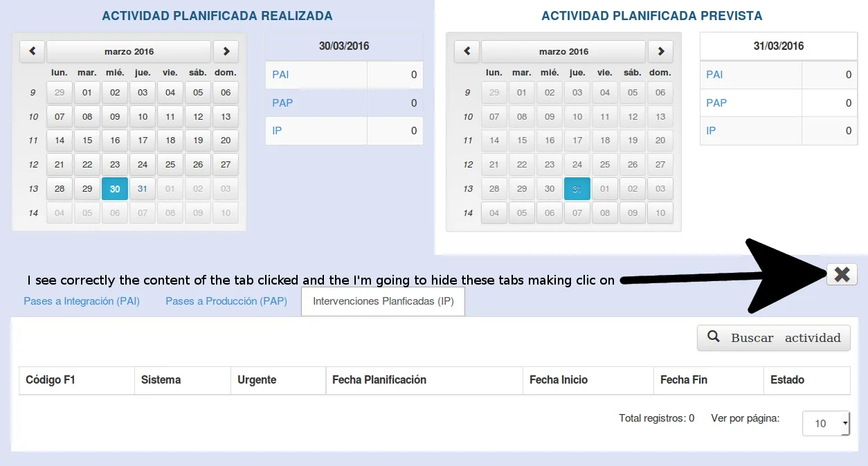This screenshot has height=466, width=868.
Task: Switch to Pases a Producción (PAP) tab
Action: click(x=226, y=302)
